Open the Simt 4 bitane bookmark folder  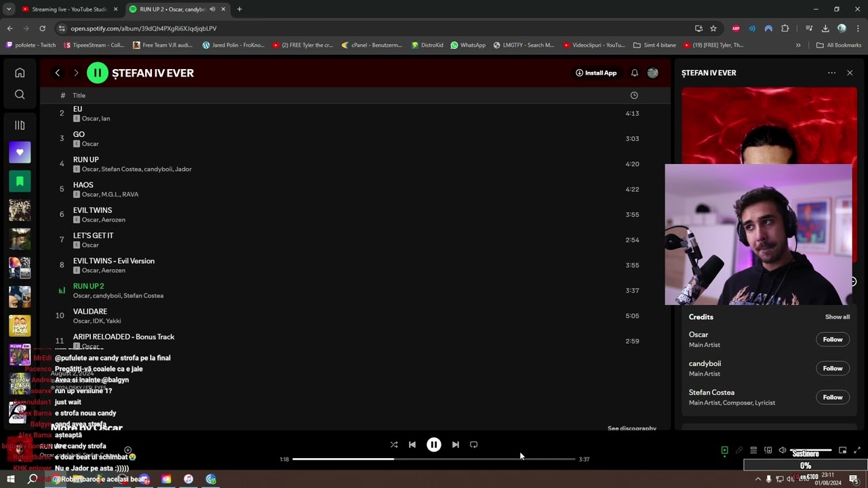[x=654, y=45]
